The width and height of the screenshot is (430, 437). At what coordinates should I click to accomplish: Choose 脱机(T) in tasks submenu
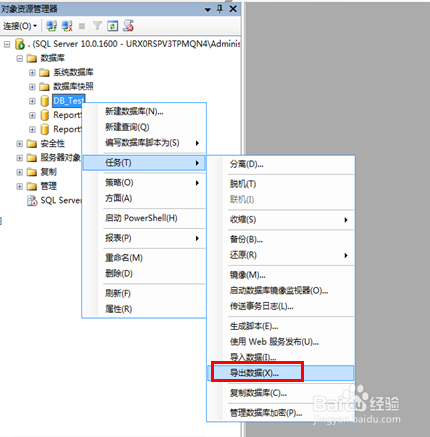coord(281,184)
